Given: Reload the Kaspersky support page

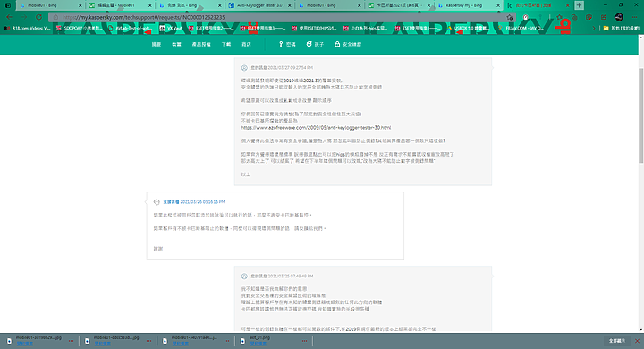Looking at the screenshot, I should pos(38,17).
